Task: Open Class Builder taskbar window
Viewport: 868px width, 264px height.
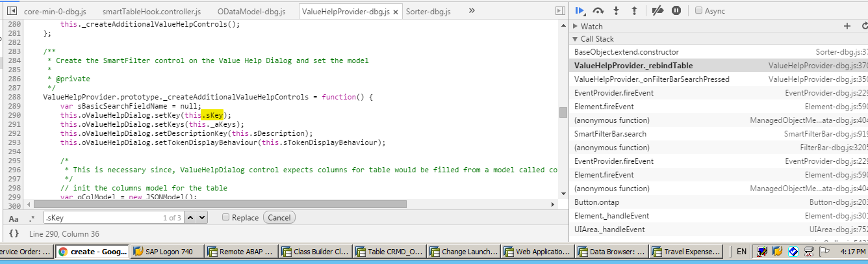Action: click(315, 252)
